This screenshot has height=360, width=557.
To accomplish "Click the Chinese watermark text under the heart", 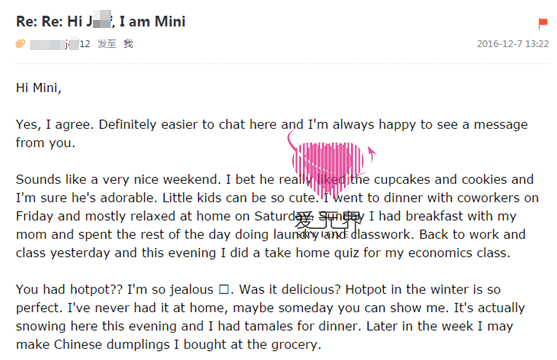I will pos(329,222).
